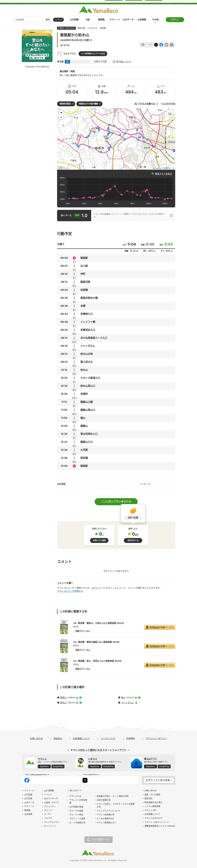Zoom in on the map

pos(61,113)
